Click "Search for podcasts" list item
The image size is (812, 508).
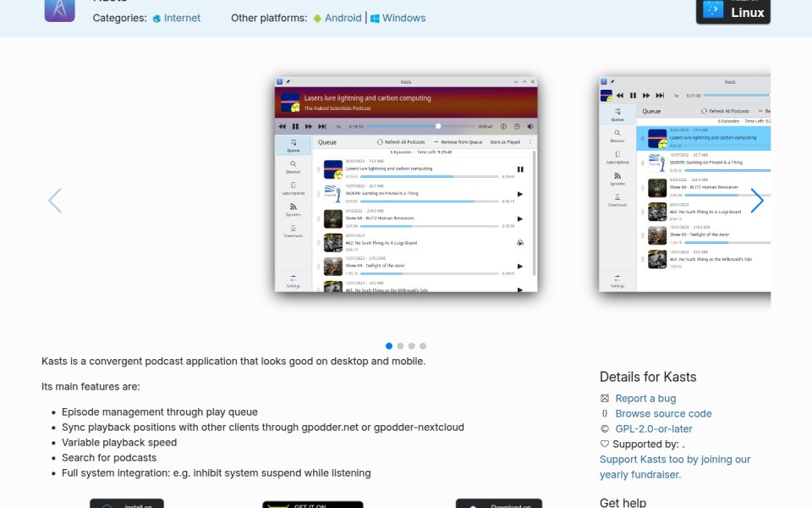(x=109, y=458)
